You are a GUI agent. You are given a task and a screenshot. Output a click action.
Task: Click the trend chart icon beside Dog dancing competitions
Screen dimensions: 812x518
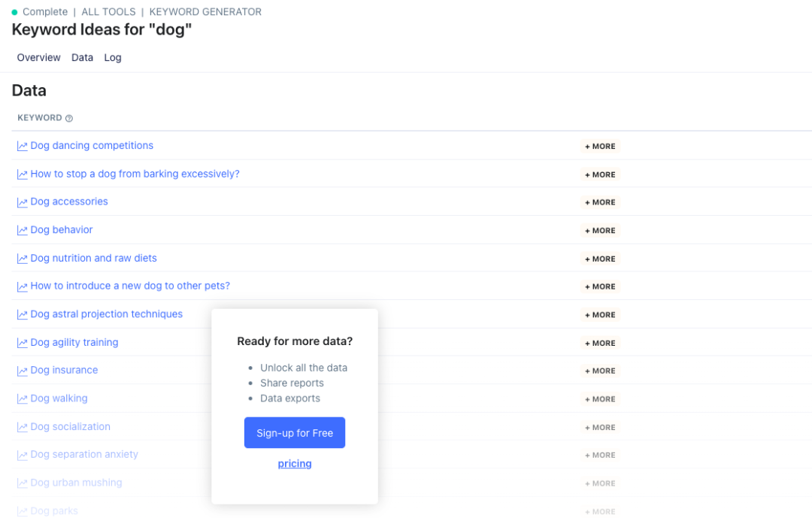click(x=23, y=146)
